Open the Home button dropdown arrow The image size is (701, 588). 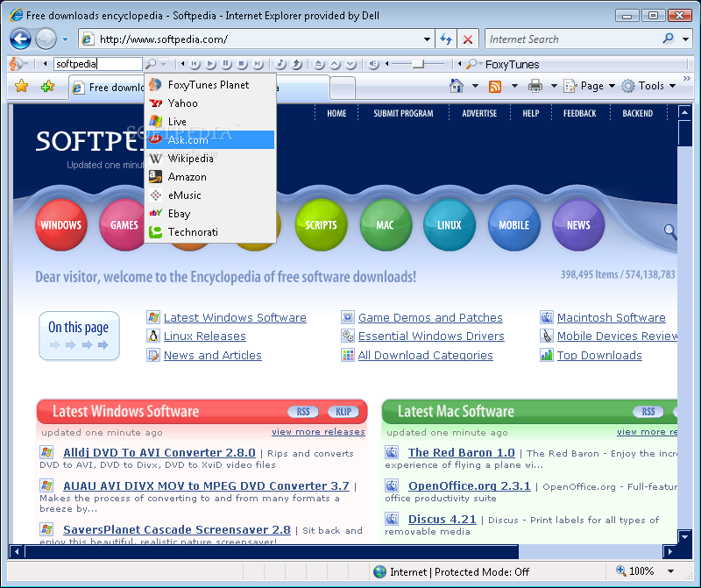[x=475, y=86]
